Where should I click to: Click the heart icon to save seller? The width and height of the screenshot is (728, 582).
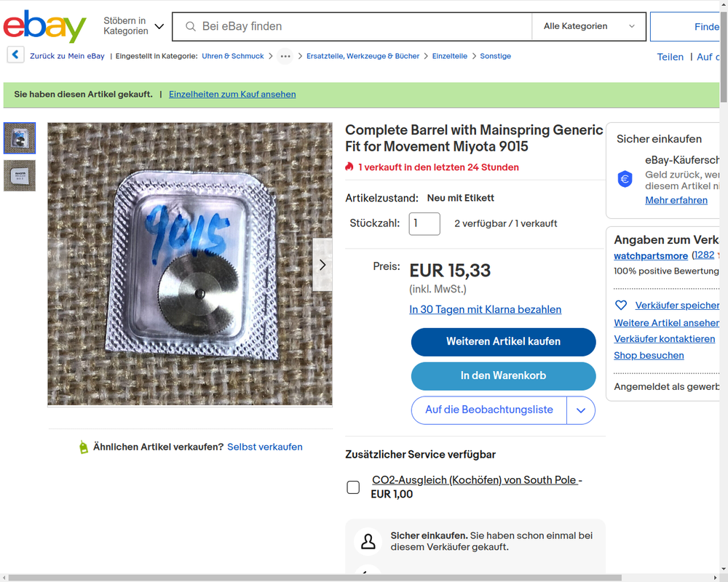621,305
